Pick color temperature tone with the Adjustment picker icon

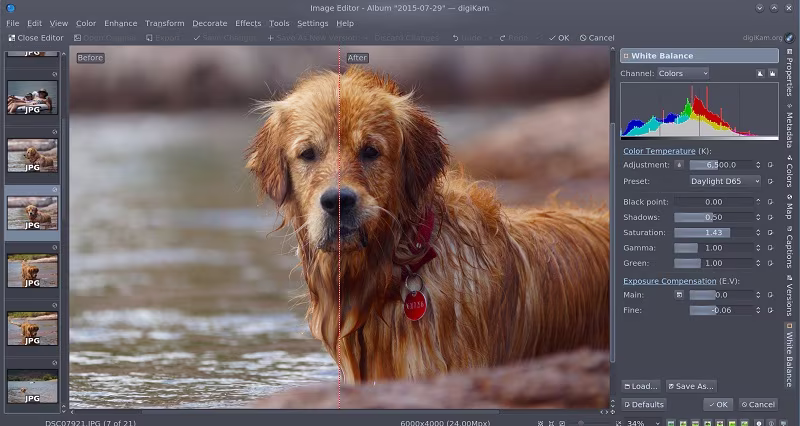click(x=679, y=165)
